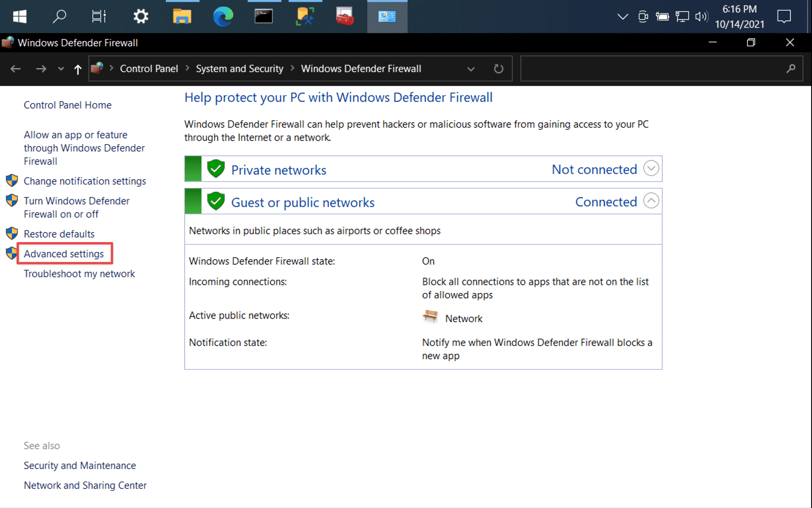Open Control Panel Home link
Image resolution: width=812 pixels, height=508 pixels.
(67, 105)
